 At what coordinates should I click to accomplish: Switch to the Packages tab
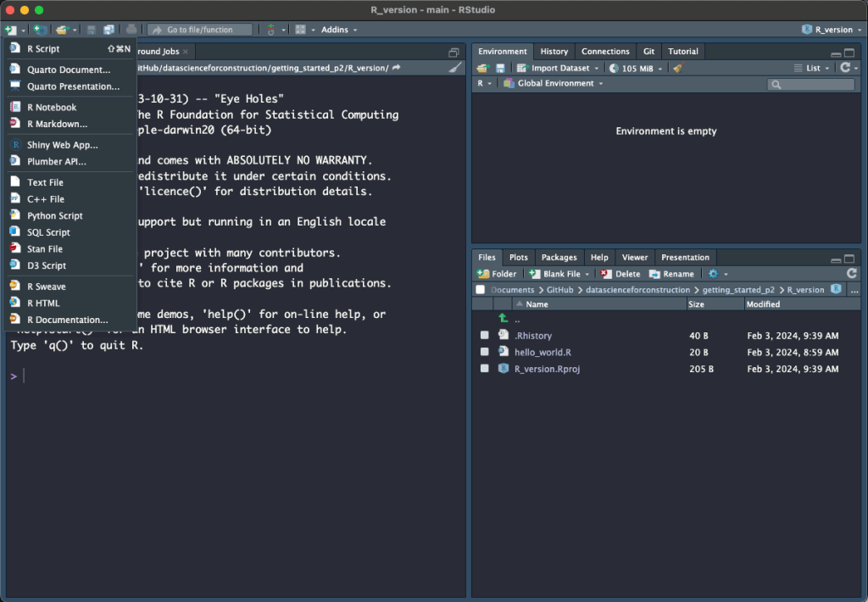pos(559,257)
